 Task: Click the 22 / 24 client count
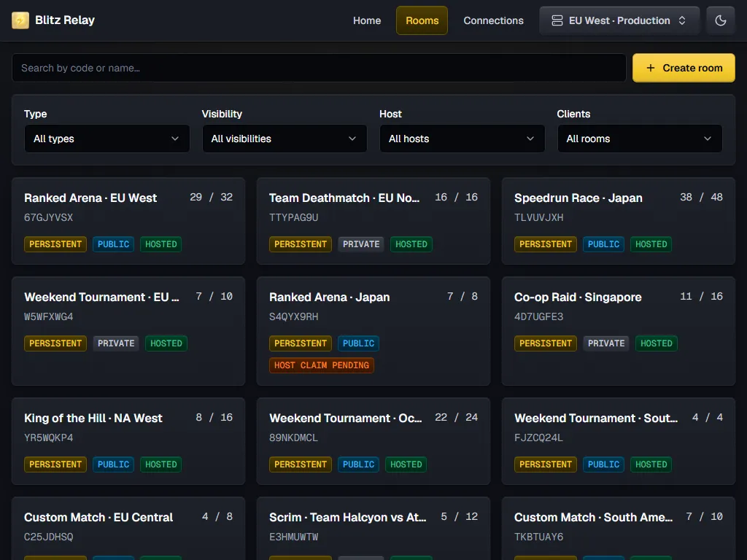[x=456, y=417]
